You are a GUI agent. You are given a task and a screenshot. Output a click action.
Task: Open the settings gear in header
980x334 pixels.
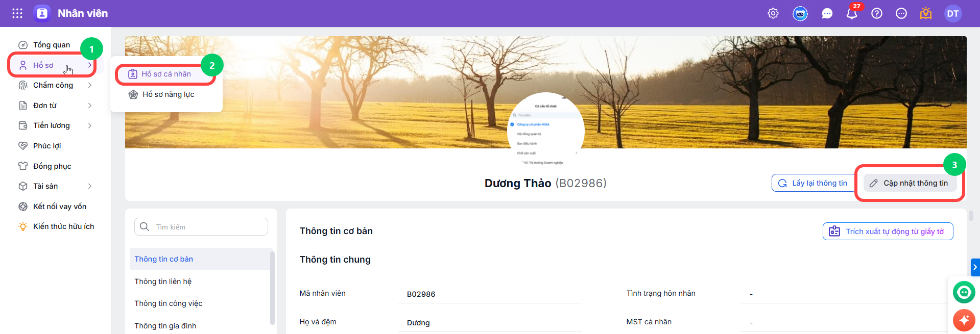(773, 14)
